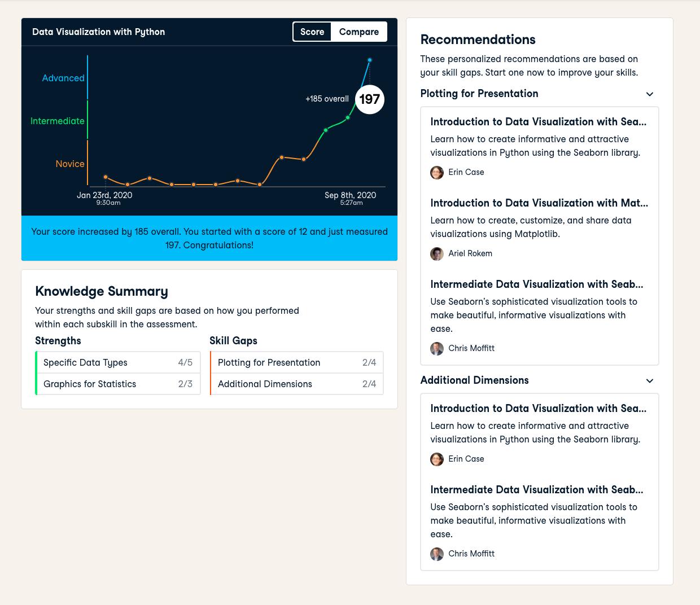Collapse the Additional Dimensions chevron
The image size is (700, 605).
(x=649, y=381)
